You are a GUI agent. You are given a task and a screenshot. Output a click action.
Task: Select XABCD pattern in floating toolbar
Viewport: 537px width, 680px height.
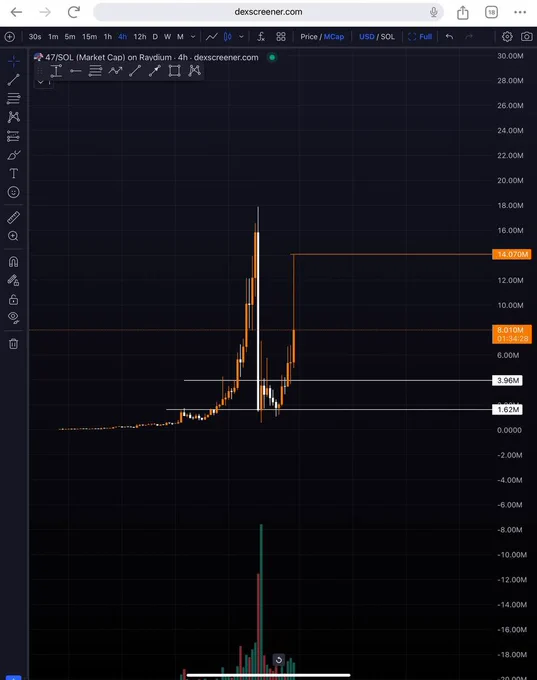point(194,71)
